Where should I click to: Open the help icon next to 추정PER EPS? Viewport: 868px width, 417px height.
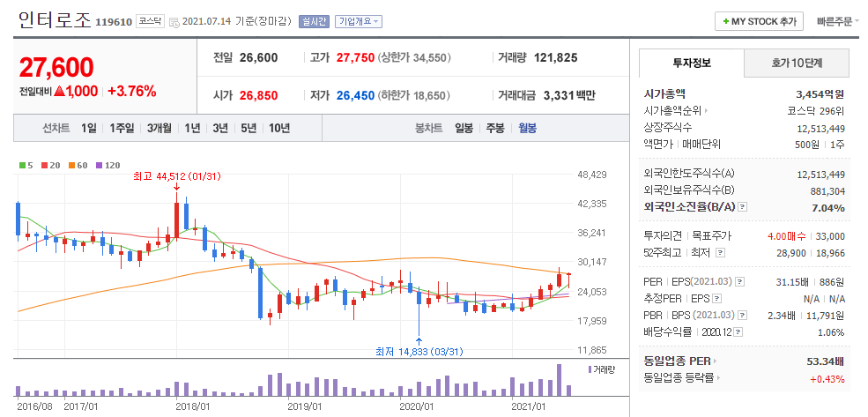click(717, 299)
